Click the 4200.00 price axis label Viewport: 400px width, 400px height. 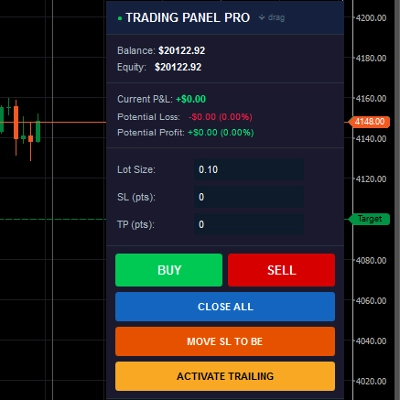371,18
